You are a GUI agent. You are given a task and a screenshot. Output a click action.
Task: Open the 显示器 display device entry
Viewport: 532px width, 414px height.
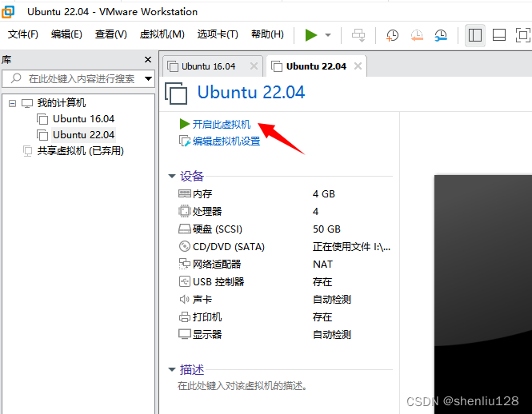(x=207, y=335)
